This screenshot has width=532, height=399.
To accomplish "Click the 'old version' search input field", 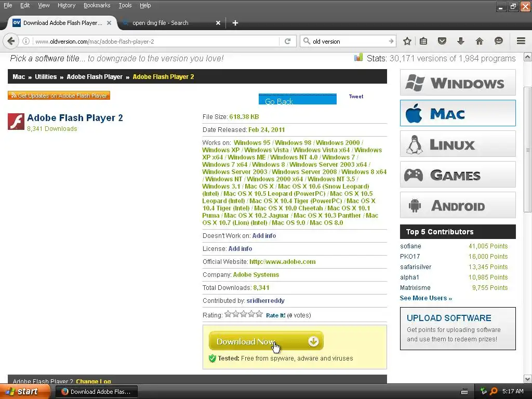I will (x=350, y=42).
